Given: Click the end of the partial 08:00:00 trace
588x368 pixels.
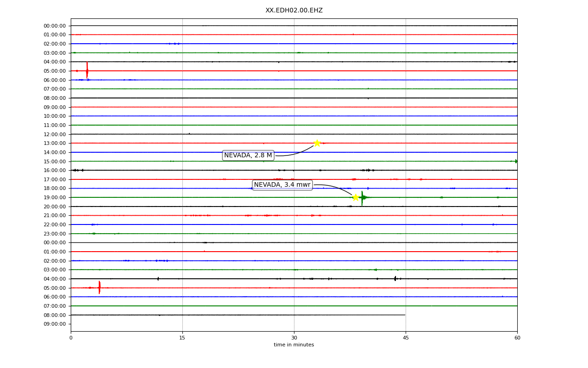Looking at the screenshot, I should coord(404,315).
